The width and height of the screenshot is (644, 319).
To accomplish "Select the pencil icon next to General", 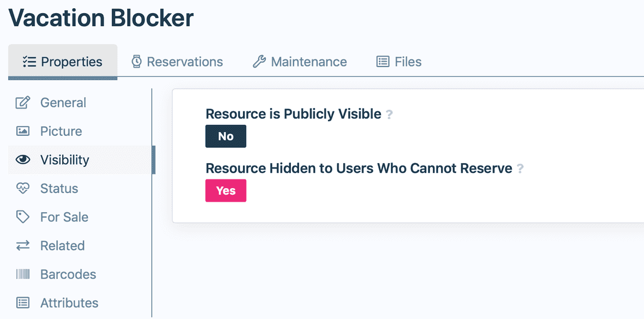I will [x=23, y=103].
